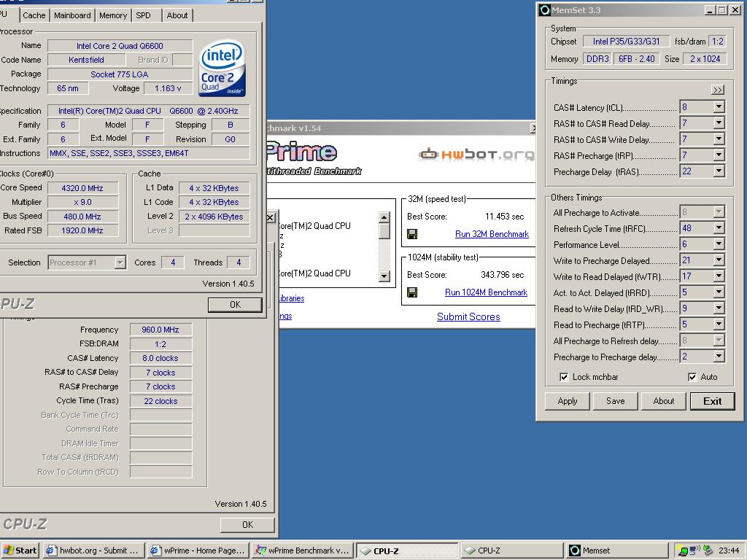Viewport: 747px width, 560px height.
Task: Click Save in MemSet
Action: (616, 401)
